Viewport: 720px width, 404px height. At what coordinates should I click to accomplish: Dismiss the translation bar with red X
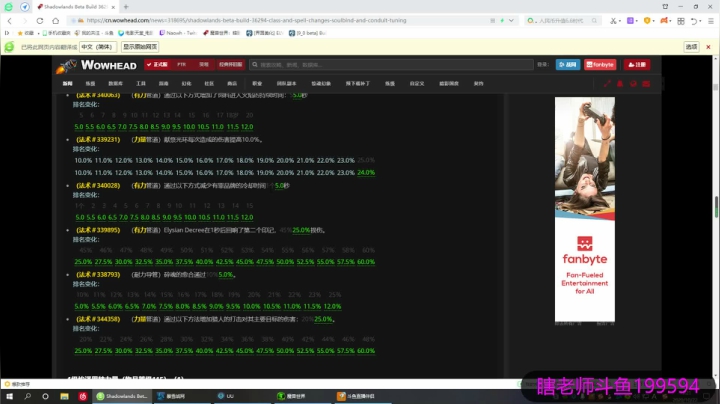coord(708,47)
